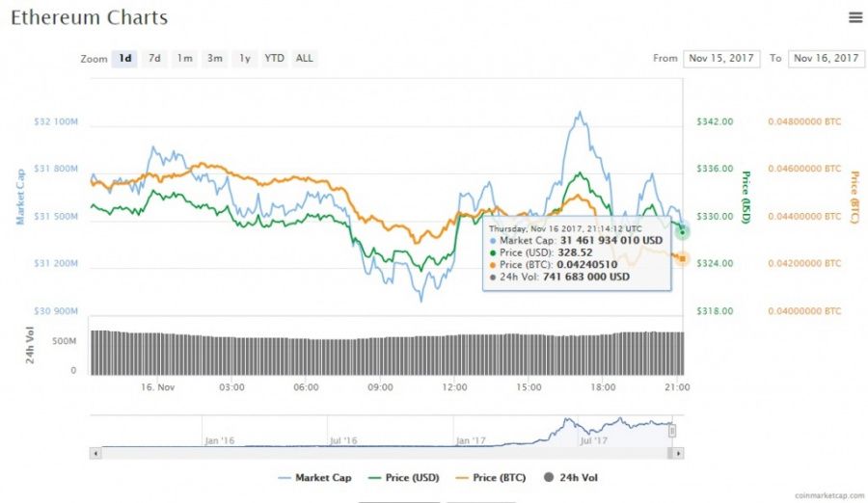Click the $30 900M market cap label
This screenshot has width=868, height=503.
pos(56,311)
